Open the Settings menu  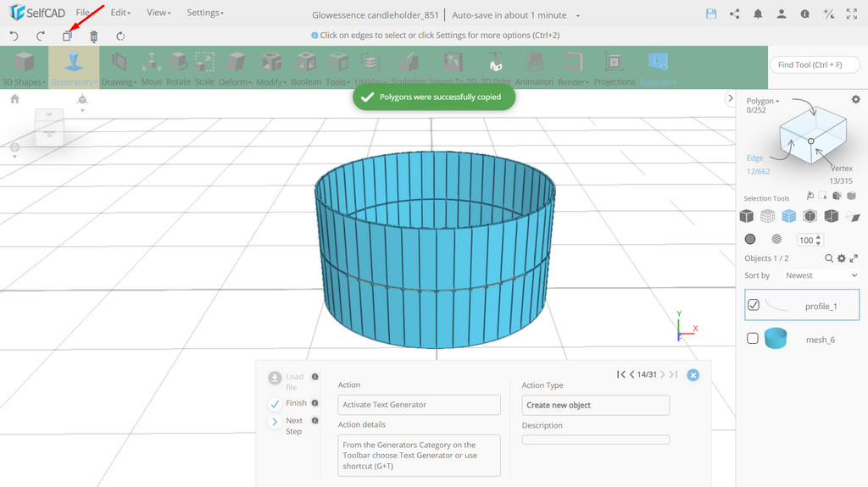pyautogui.click(x=205, y=12)
